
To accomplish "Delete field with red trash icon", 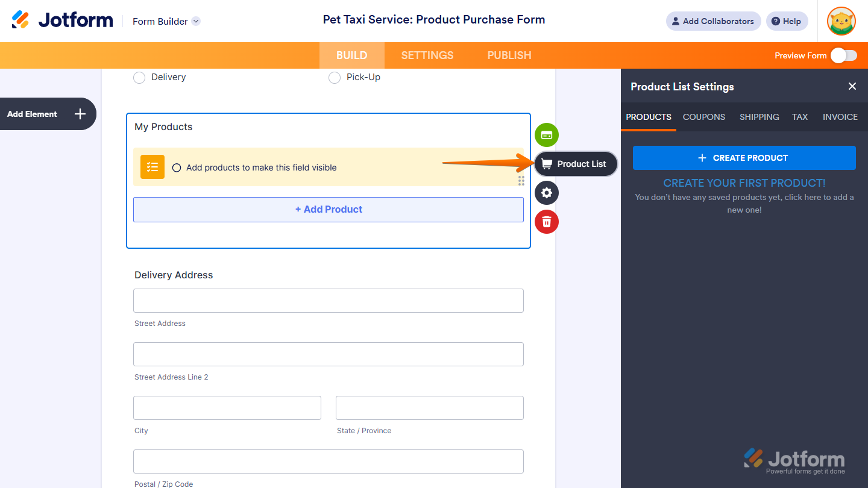I will click(547, 222).
